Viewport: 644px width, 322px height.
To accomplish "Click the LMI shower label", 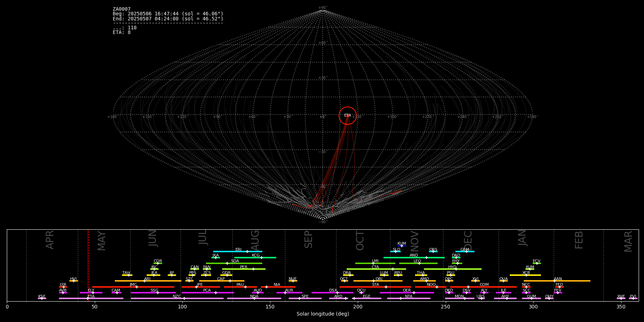I will tap(375, 261).
